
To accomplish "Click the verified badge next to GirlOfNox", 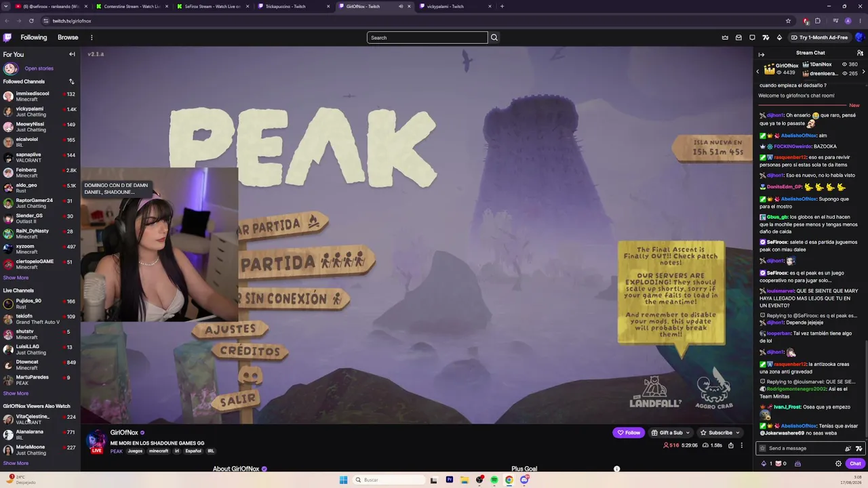I will [142, 432].
